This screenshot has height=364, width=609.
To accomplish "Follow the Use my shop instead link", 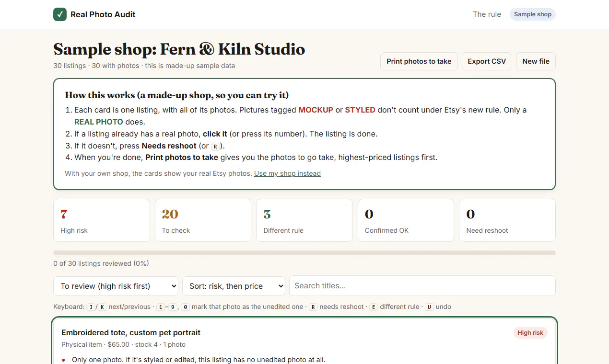I will pyautogui.click(x=287, y=173).
